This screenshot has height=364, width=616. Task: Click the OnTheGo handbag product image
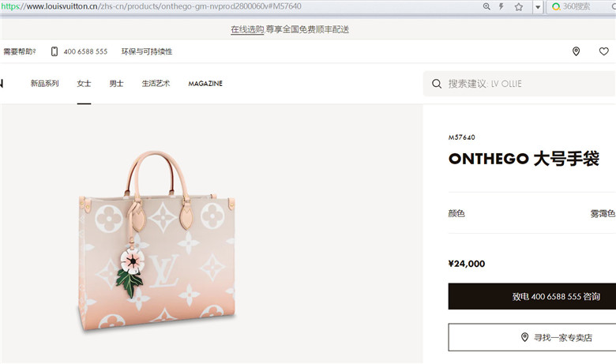click(x=157, y=242)
